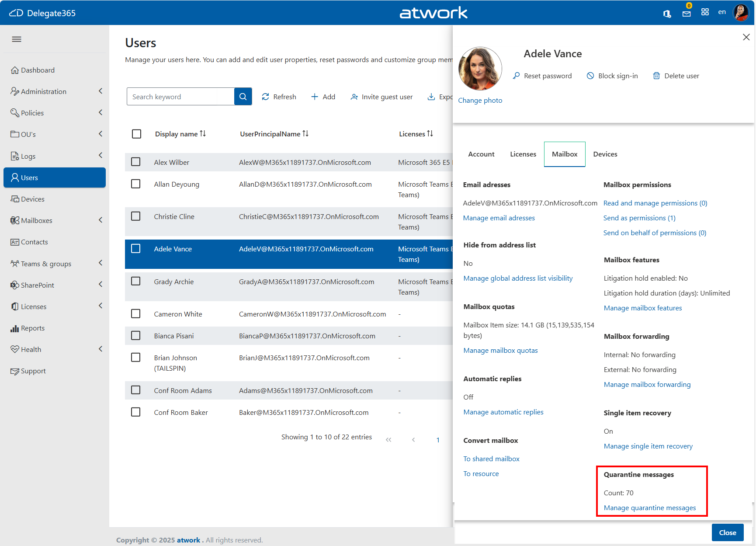Expand the Administration menu chevron

[101, 91]
